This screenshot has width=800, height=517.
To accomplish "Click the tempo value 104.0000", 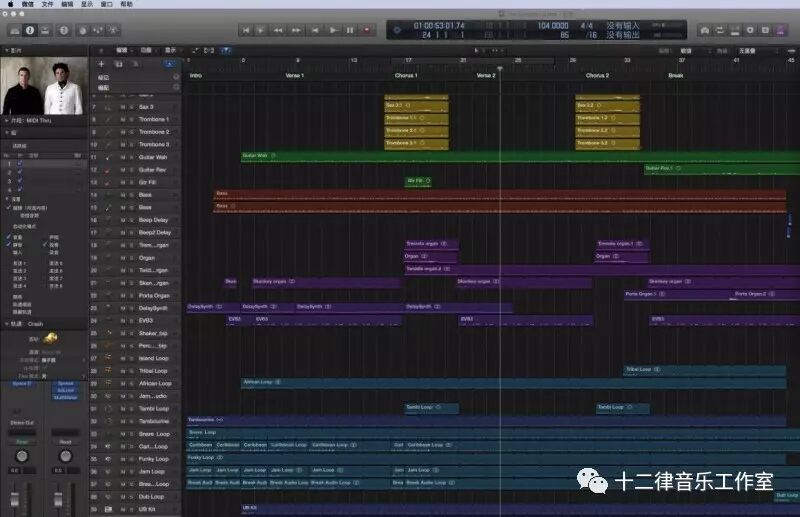I will tap(553, 26).
